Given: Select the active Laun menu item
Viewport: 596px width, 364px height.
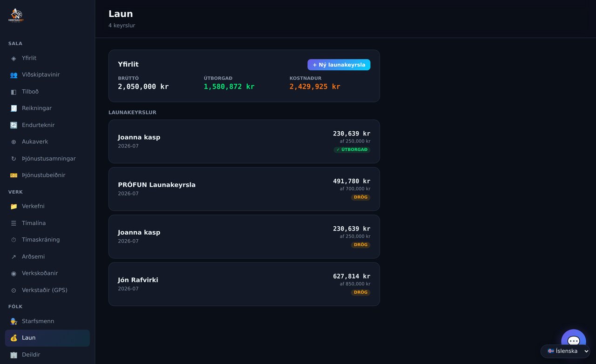Looking at the screenshot, I should 47,338.
